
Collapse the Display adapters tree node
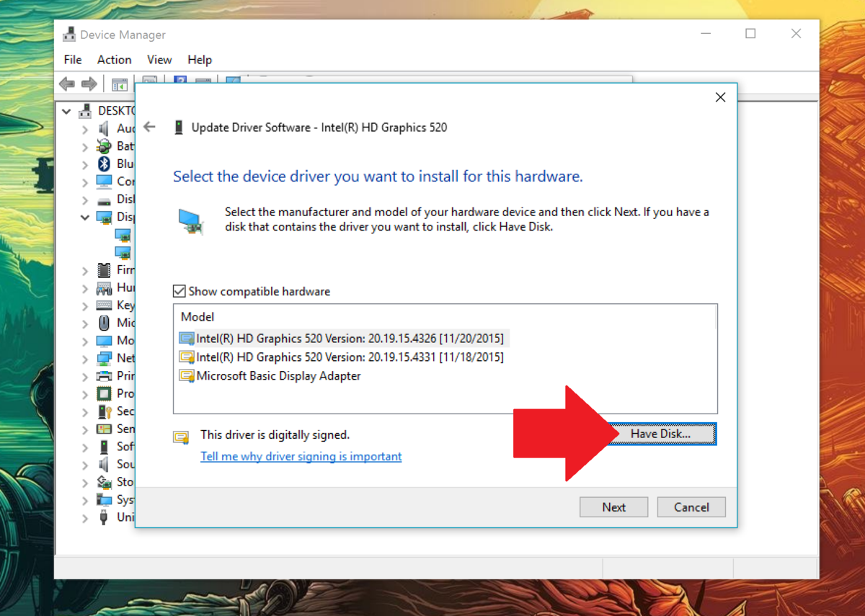coord(85,217)
